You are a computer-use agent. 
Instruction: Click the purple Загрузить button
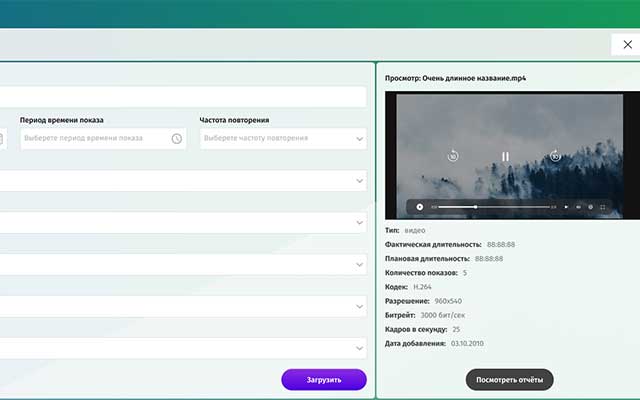pos(323,380)
